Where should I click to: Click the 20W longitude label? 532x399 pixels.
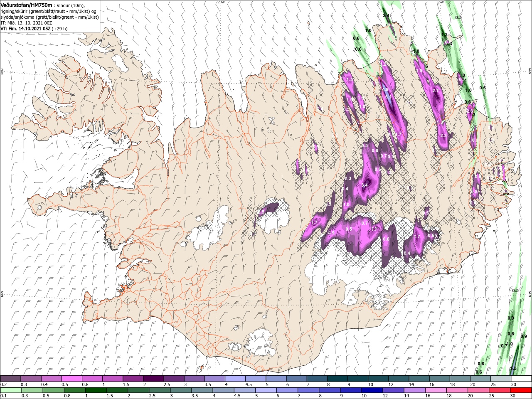[221, 2]
